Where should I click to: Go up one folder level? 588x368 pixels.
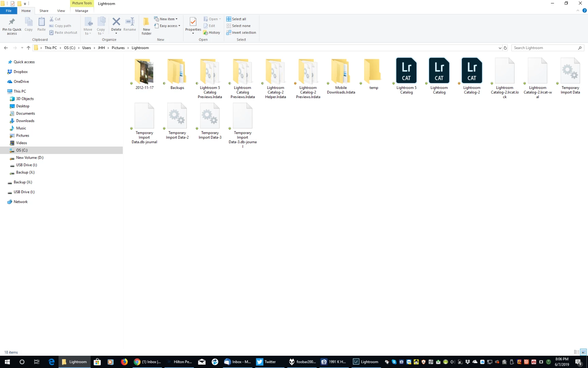29,48
